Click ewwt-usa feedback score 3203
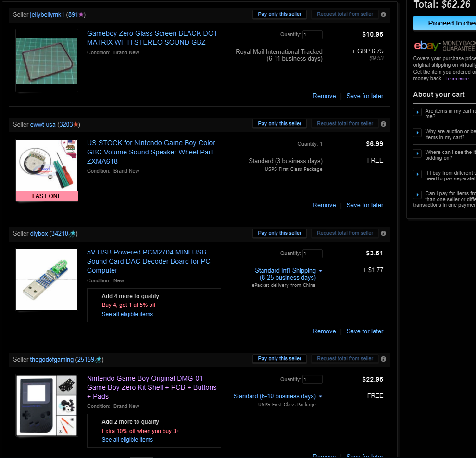 click(x=66, y=124)
